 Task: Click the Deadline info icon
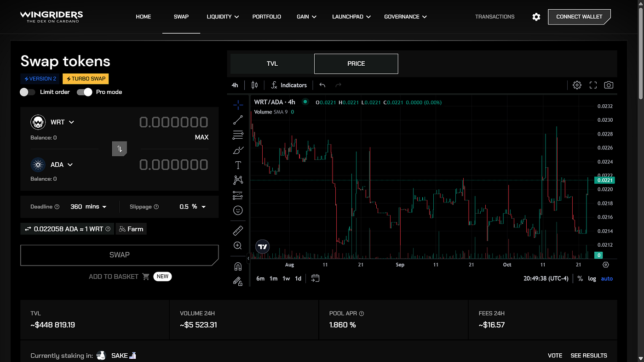pyautogui.click(x=57, y=207)
